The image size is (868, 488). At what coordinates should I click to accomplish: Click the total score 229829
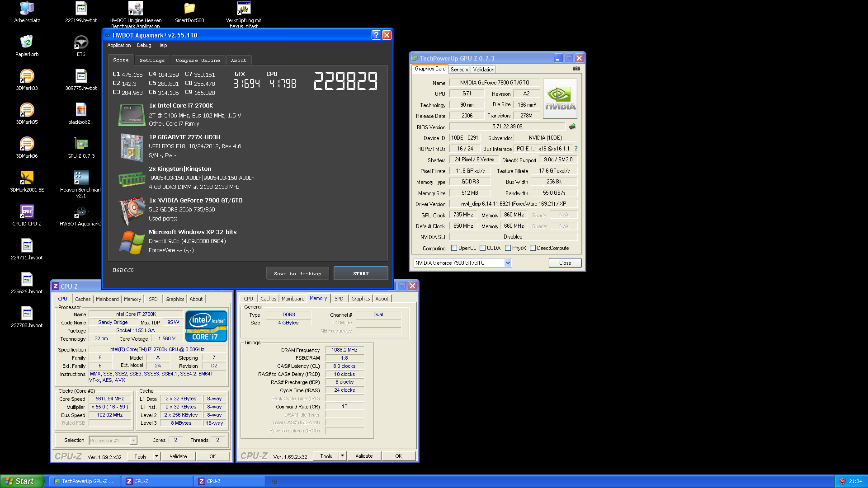pyautogui.click(x=345, y=81)
